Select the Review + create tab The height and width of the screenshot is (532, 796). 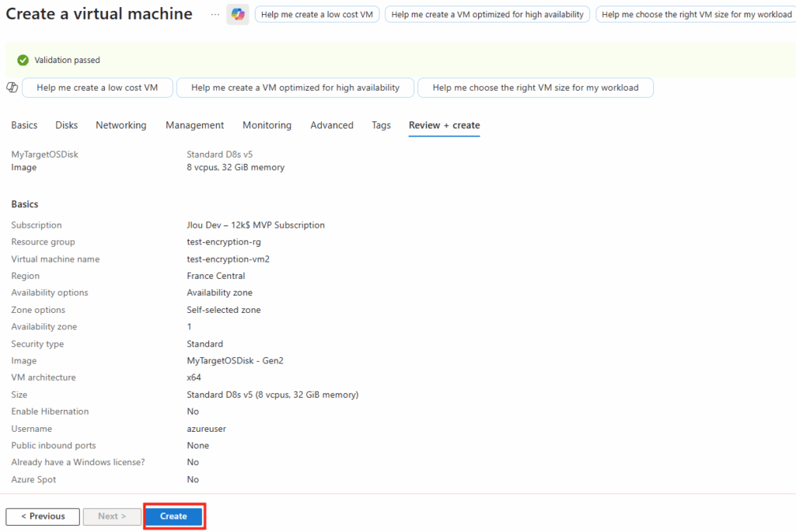point(444,125)
